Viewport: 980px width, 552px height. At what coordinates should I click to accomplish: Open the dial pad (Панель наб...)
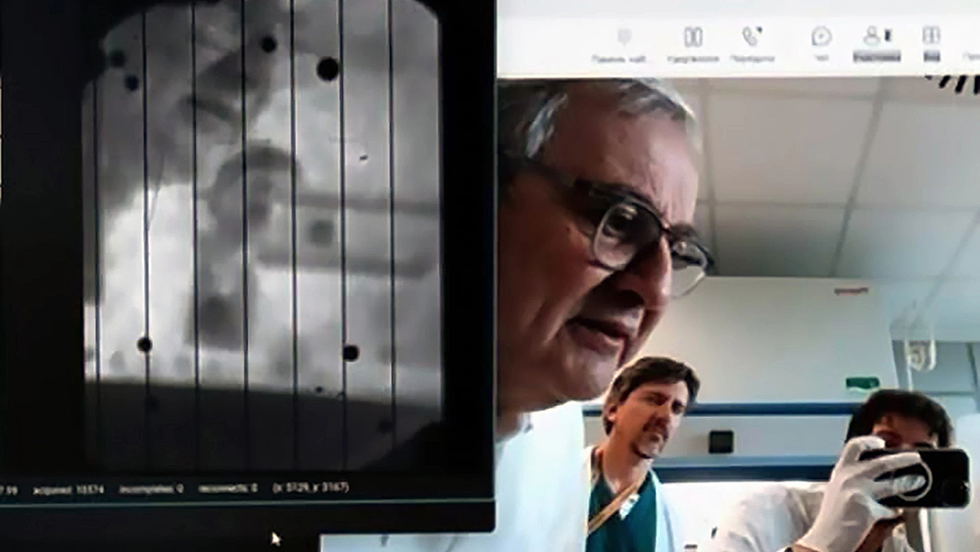623,37
